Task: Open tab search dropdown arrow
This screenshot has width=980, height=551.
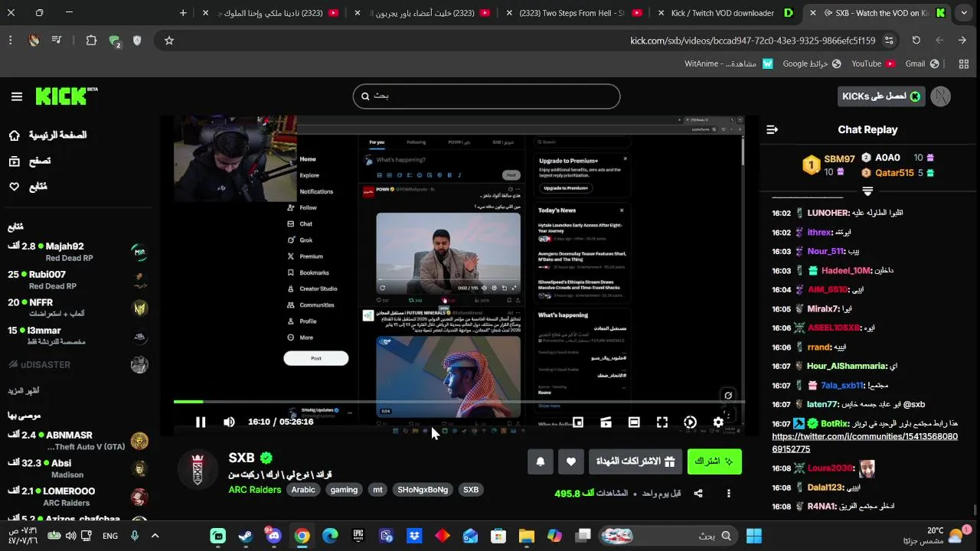Action: (x=963, y=13)
